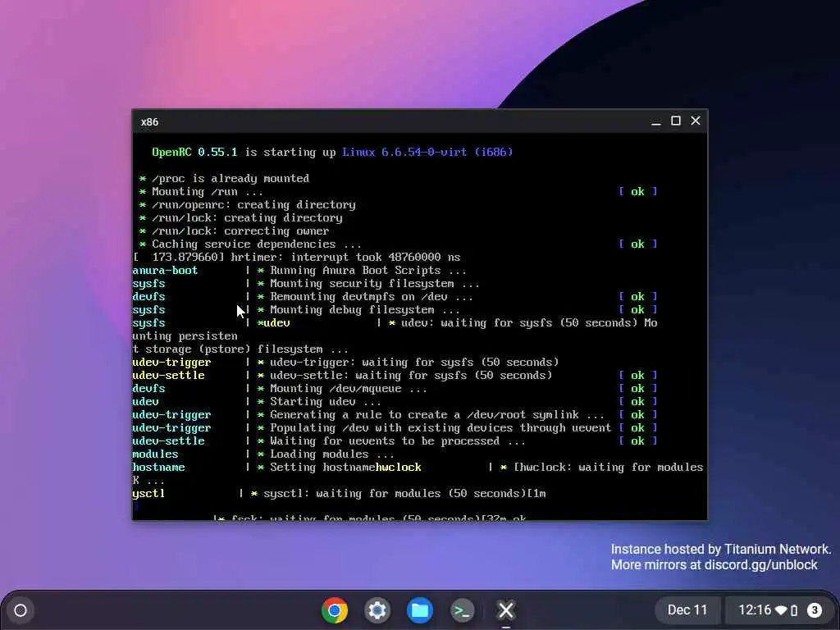Open Chrome from the shelf

335,610
